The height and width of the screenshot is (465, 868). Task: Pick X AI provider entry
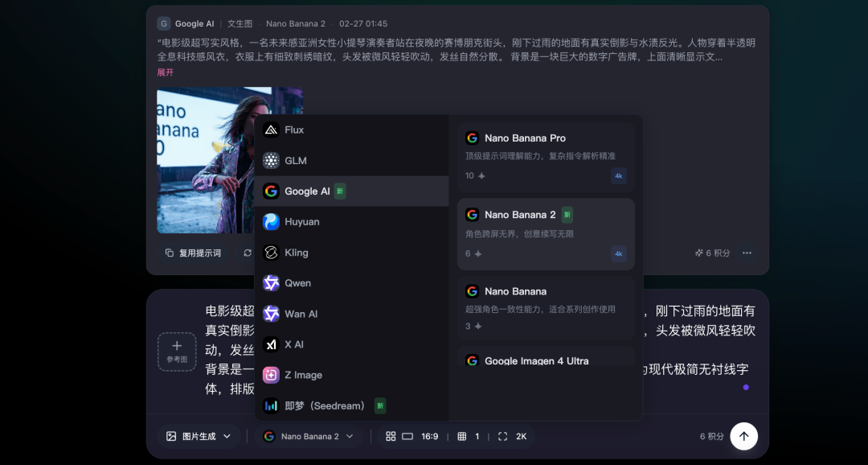(351, 344)
